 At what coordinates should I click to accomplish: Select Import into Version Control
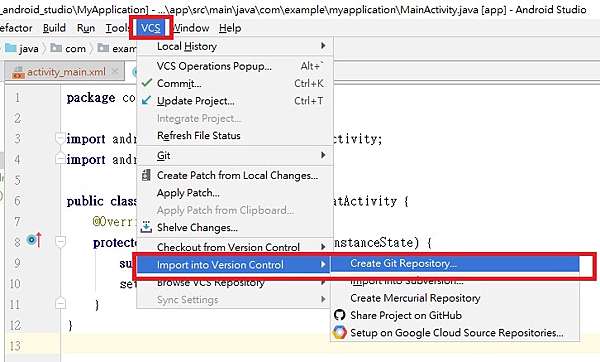233,265
